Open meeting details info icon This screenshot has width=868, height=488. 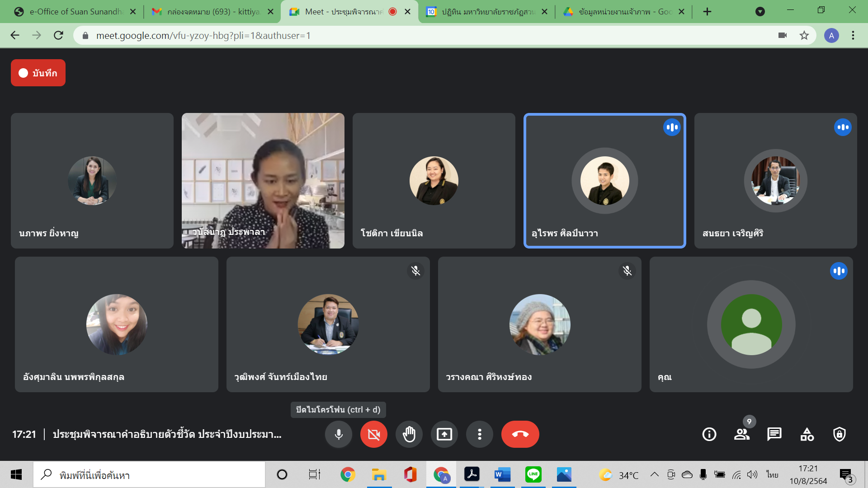tap(709, 434)
